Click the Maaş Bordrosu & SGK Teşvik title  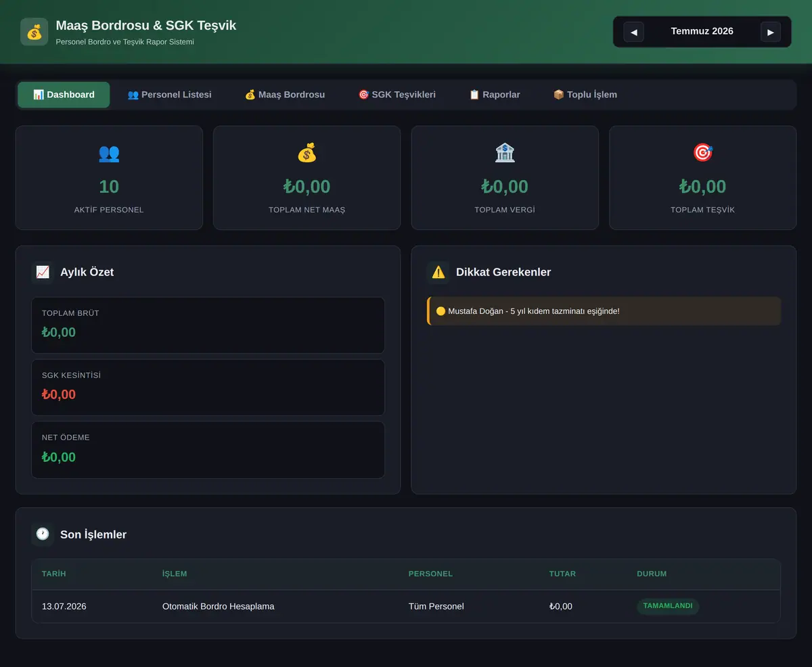click(x=146, y=26)
